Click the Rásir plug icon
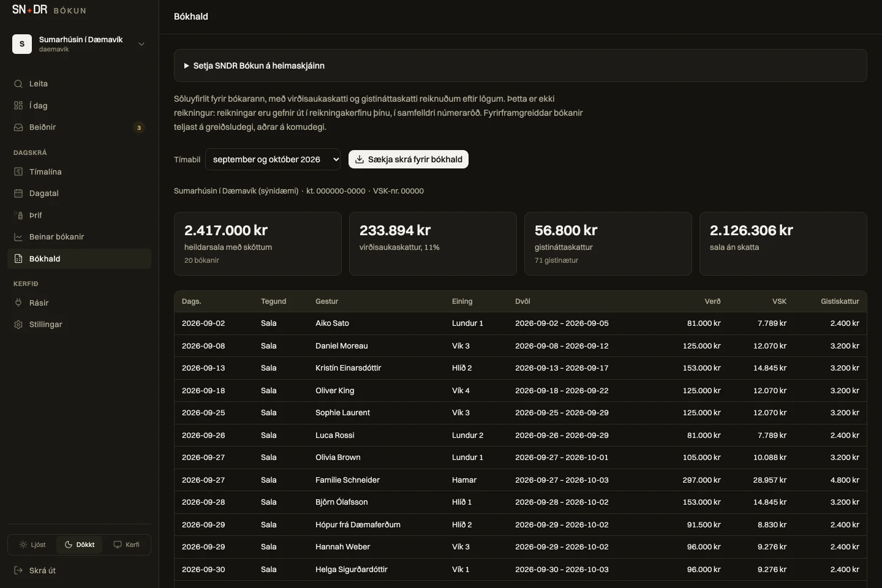This screenshot has height=588, width=882. point(18,303)
